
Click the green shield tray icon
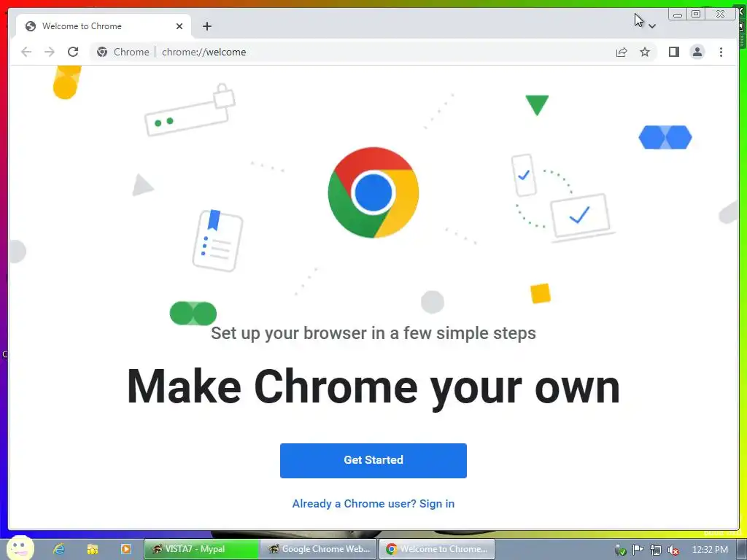point(620,550)
